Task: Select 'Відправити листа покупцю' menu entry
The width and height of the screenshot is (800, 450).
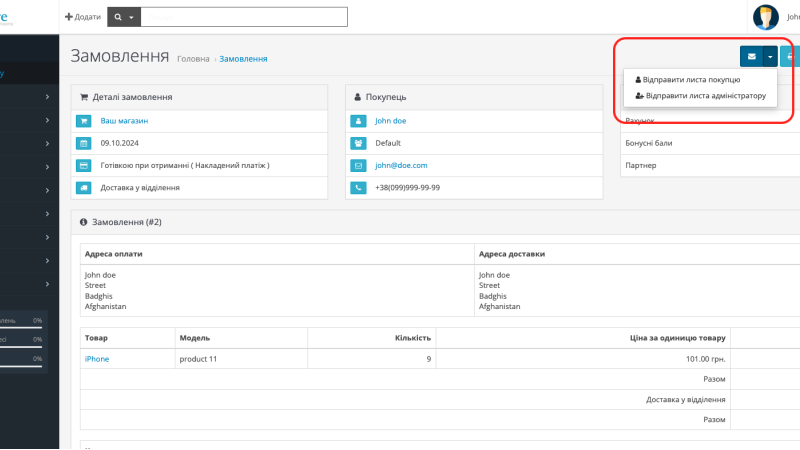Action: click(x=687, y=80)
